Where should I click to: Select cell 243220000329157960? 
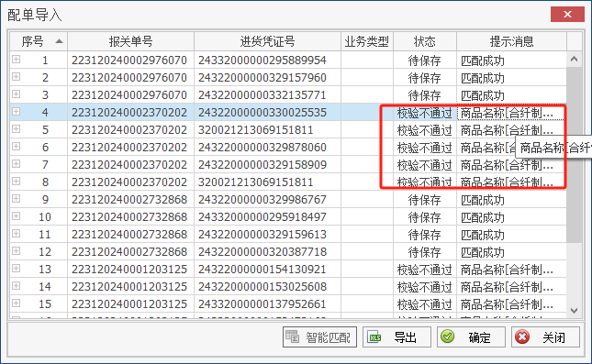267,78
